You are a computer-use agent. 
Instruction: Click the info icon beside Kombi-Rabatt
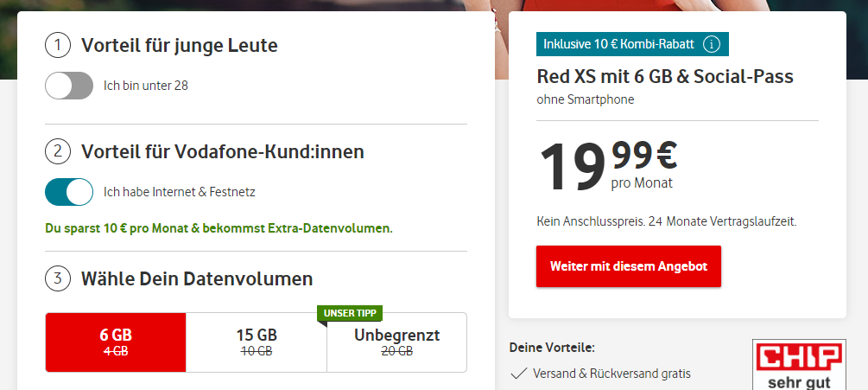pyautogui.click(x=712, y=44)
